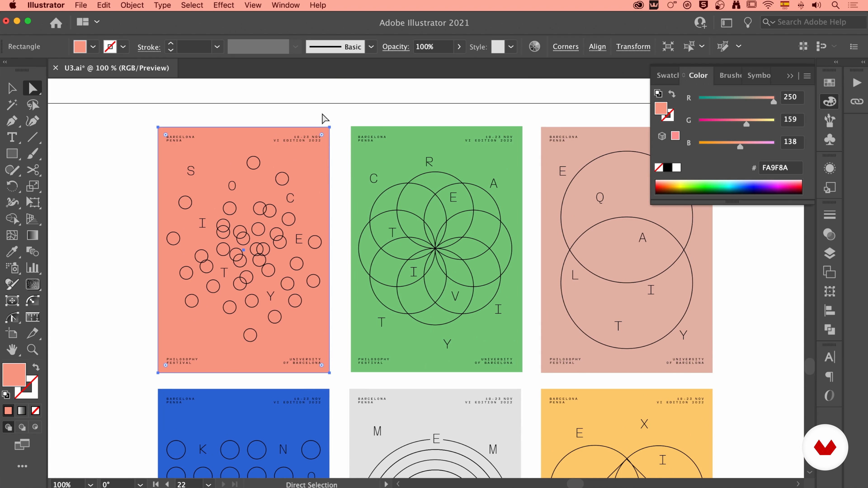868x488 pixels.
Task: Select the Eyedropper tool
Action: coord(12,251)
